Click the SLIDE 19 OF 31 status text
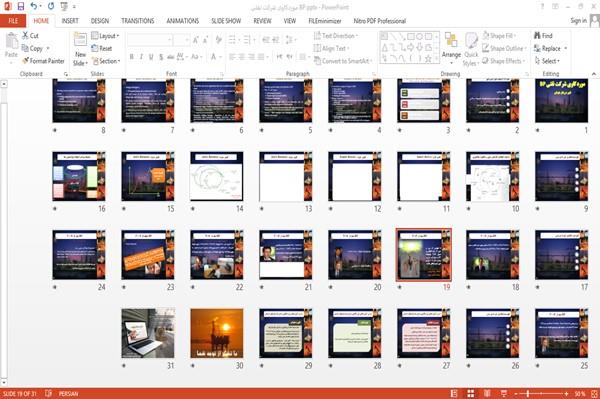 [20, 394]
